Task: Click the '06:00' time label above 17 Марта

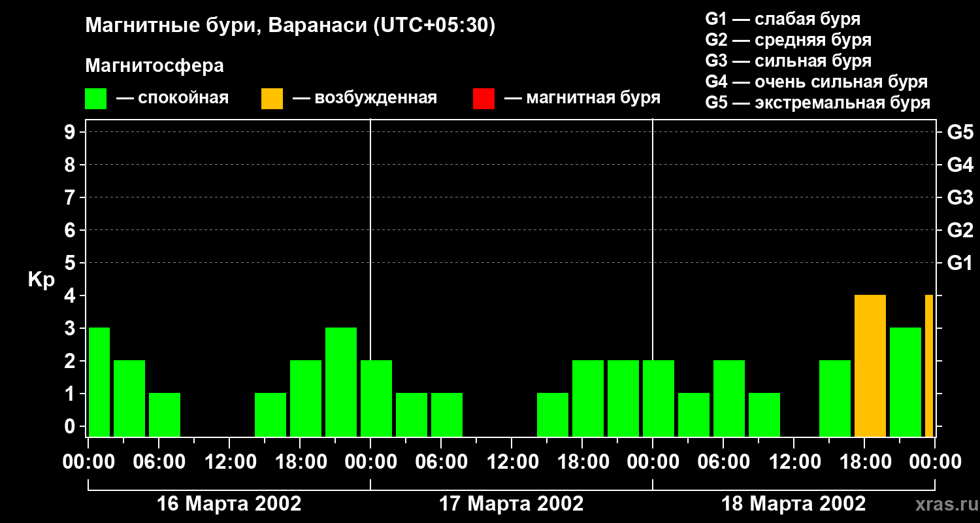Action: click(x=441, y=462)
